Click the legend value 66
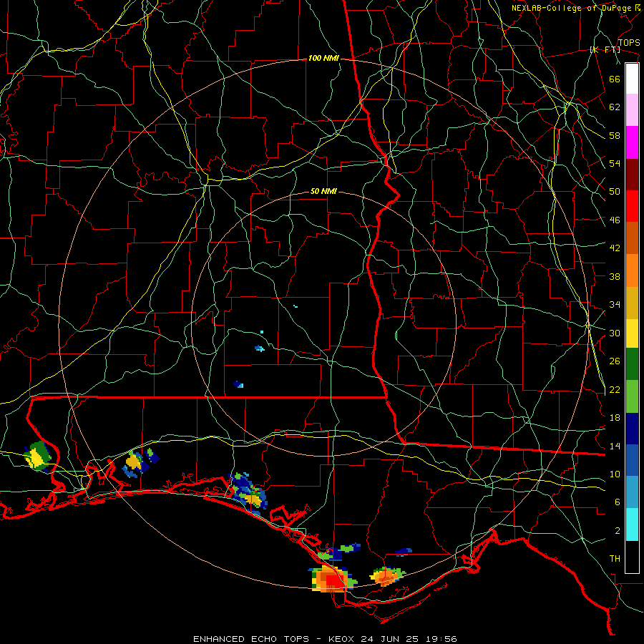This screenshot has width=644, height=644. 615,79
